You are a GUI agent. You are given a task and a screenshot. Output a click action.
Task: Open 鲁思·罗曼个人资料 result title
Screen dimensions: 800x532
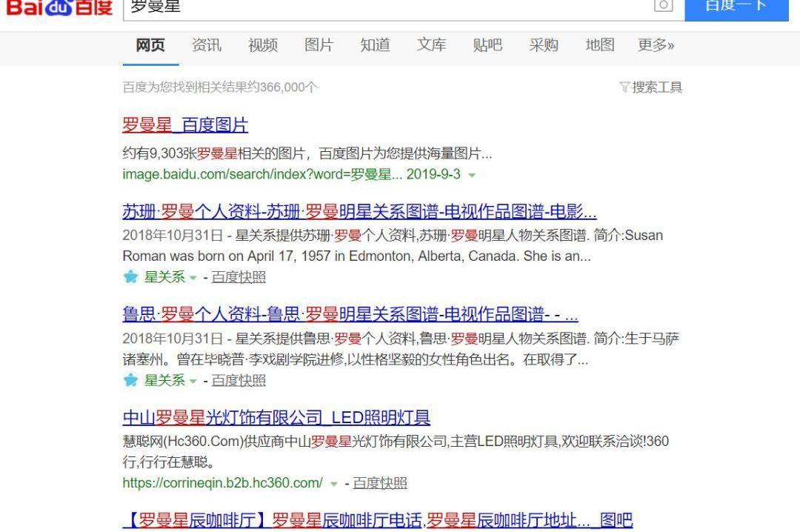tap(350, 314)
